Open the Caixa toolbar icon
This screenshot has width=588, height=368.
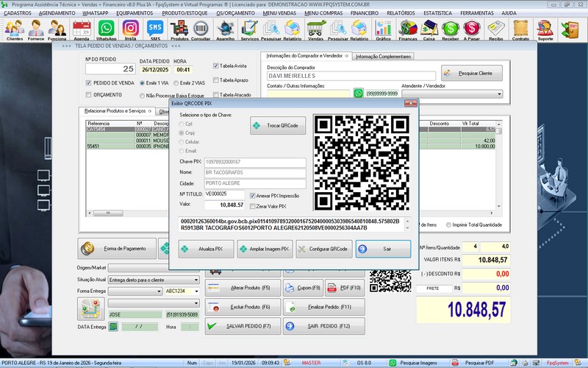click(429, 29)
